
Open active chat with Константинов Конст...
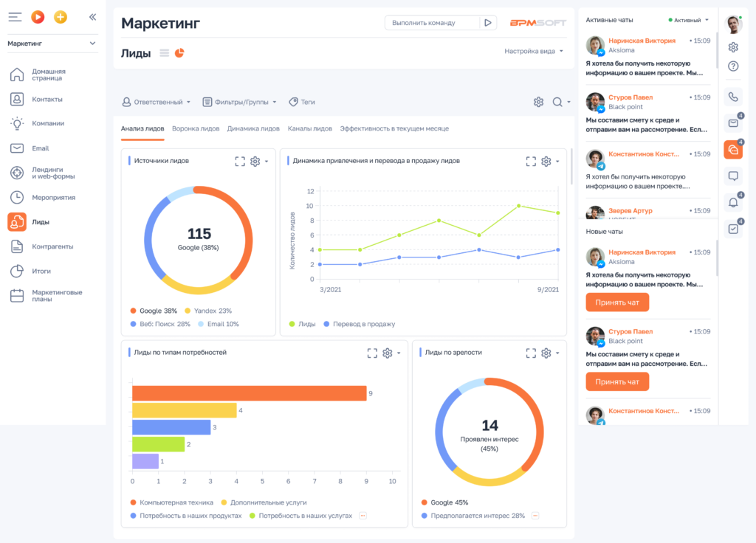[x=648, y=170]
